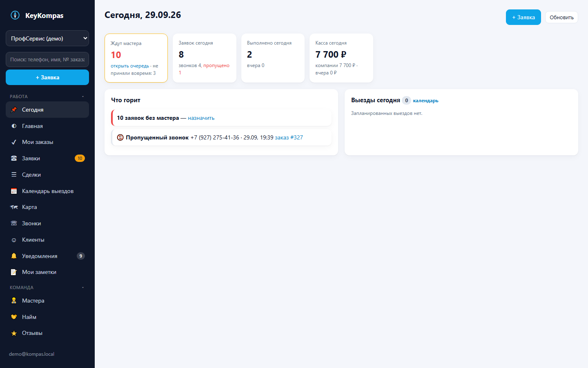The height and width of the screenshot is (368, 588).
Task: Click the назначить link
Action: [201, 118]
